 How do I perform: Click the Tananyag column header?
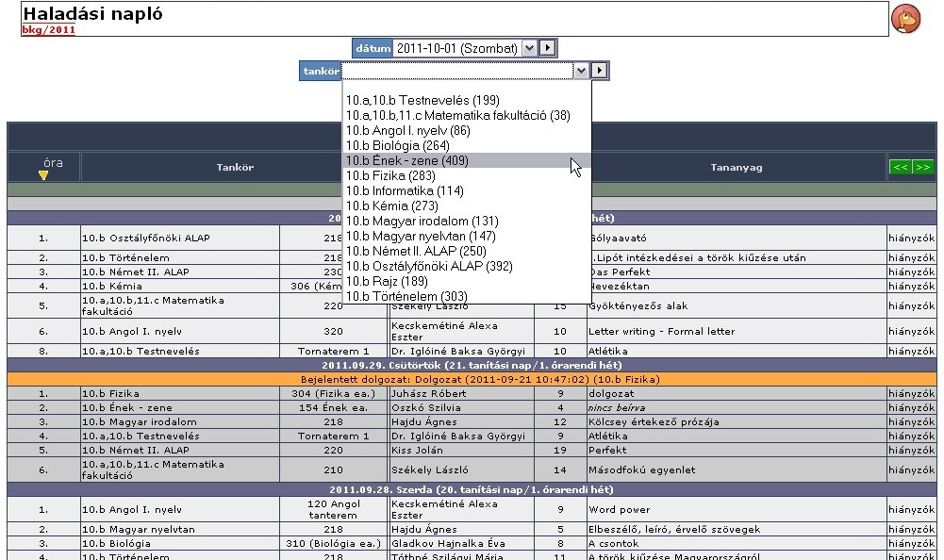737,168
